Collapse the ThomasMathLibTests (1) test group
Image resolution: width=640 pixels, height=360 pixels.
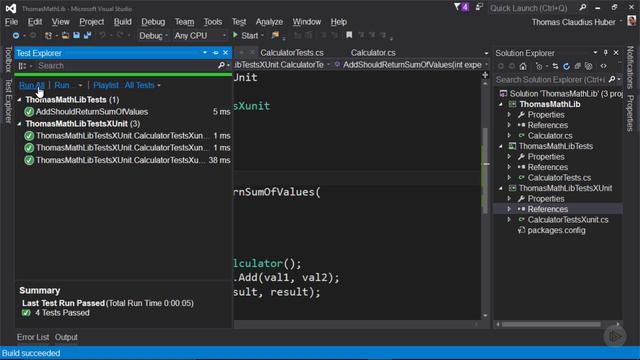[19, 100]
